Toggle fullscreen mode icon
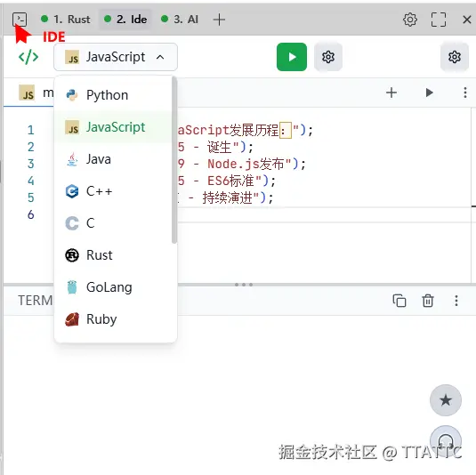 439,20
